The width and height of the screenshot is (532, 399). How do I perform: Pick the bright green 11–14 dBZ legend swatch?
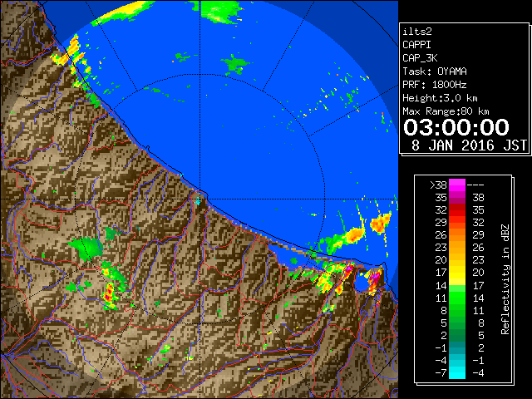457,298
